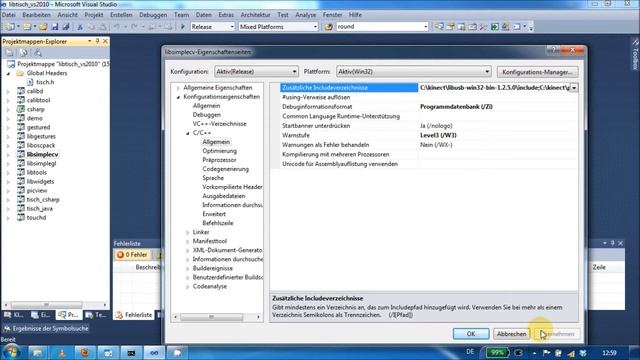Open the Mixed Platforms dropdown
The height and width of the screenshot is (360, 640).
[x=278, y=27]
